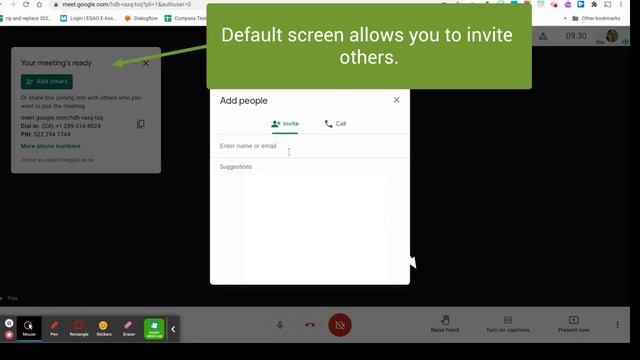Open the Meet more options menu
Viewport: 640px width, 360px height.
coord(617,325)
